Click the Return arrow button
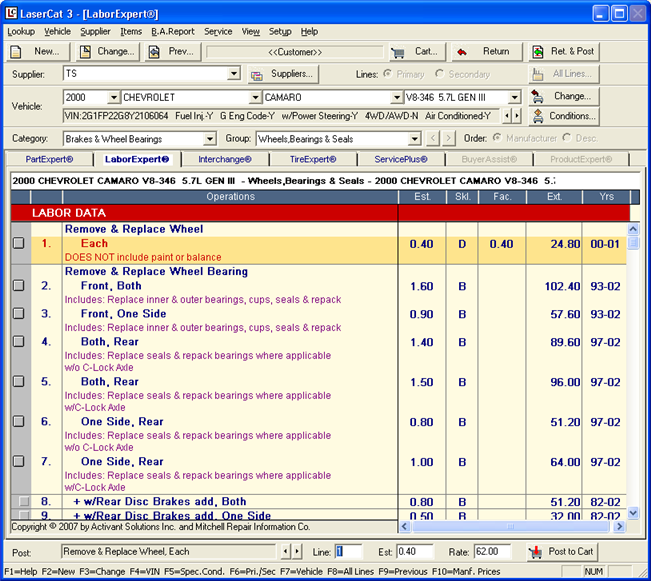 pyautogui.click(x=485, y=51)
